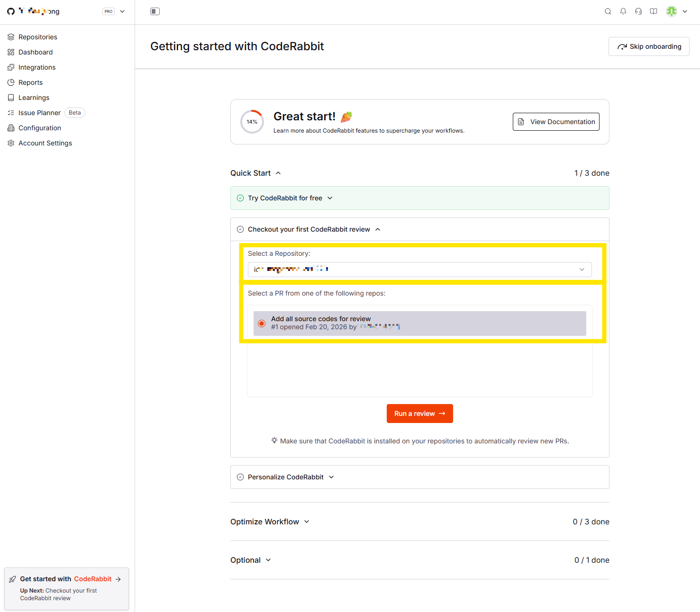Click the Account Settings gear icon
This screenshot has height=612, width=700.
tap(11, 143)
